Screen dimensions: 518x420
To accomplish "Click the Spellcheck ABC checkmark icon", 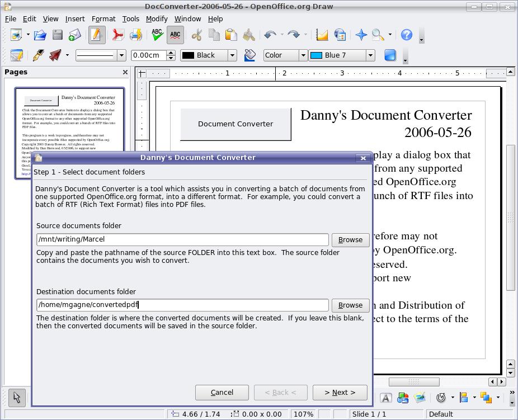I will pos(158,35).
